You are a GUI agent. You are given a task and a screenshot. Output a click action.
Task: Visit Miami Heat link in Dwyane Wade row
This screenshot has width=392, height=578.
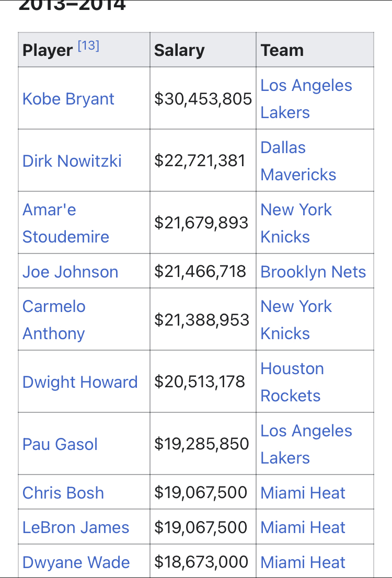(303, 562)
